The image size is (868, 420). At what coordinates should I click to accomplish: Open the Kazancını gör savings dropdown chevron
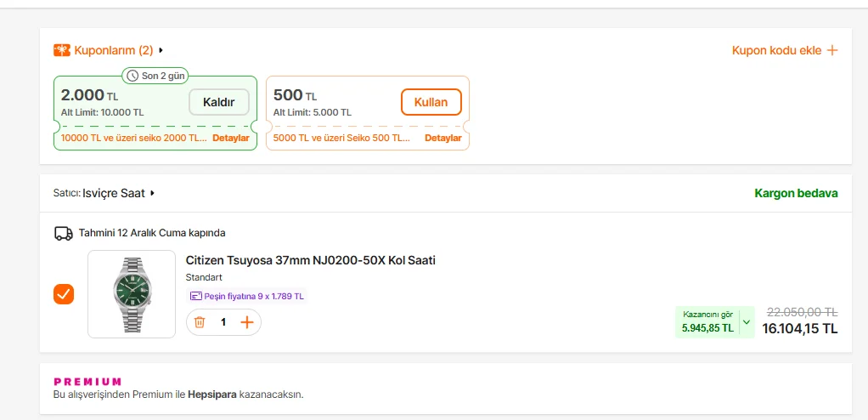click(747, 322)
